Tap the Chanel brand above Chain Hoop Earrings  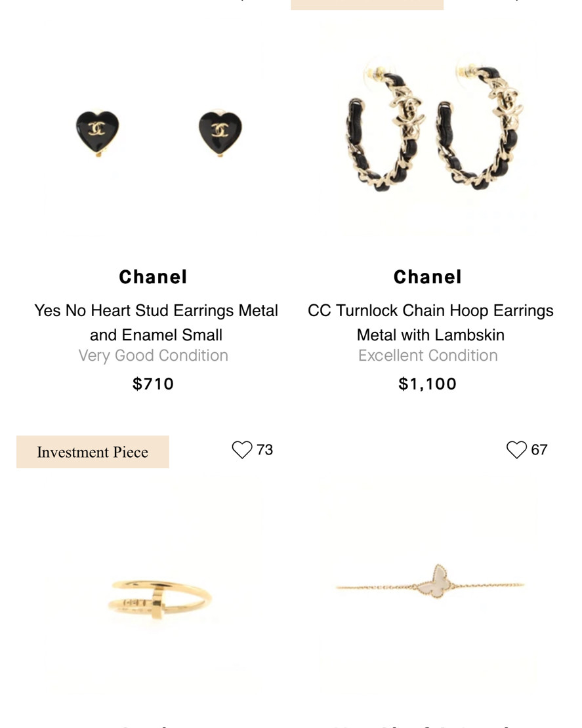[x=428, y=277]
